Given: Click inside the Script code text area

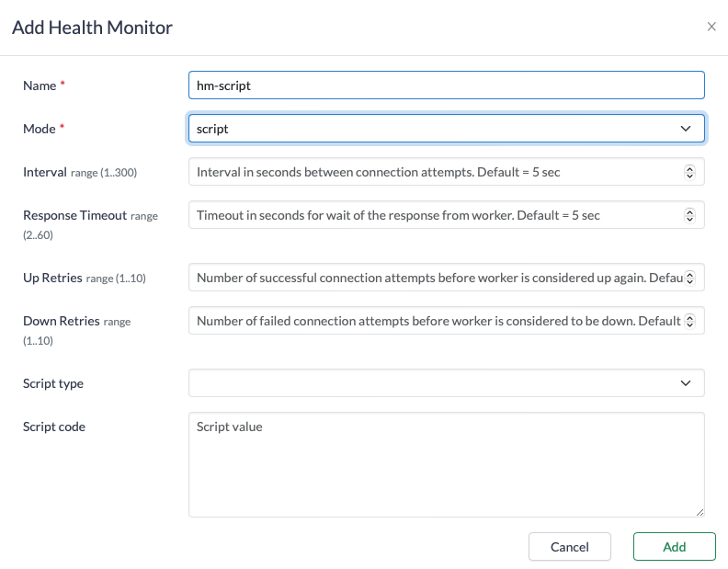Looking at the screenshot, I should pyautogui.click(x=446, y=464).
